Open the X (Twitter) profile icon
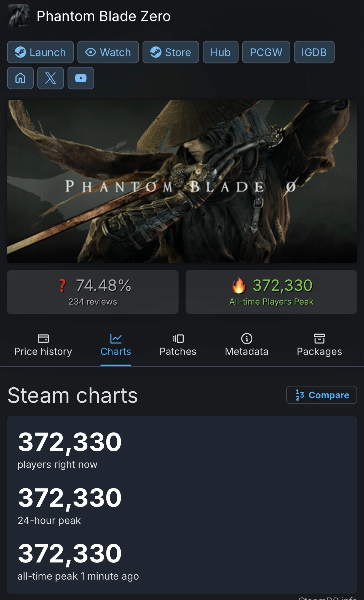The height and width of the screenshot is (600, 364). click(x=50, y=78)
